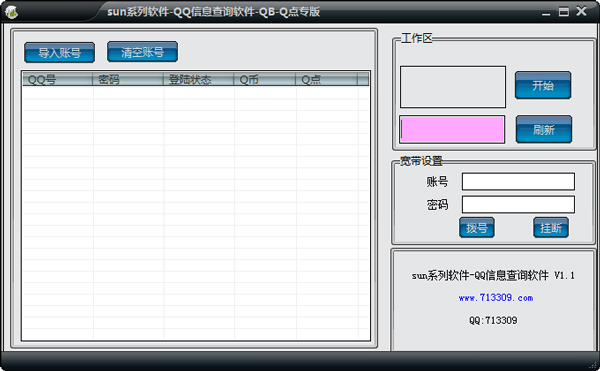
Task: Click the window title text
Action: click(214, 12)
